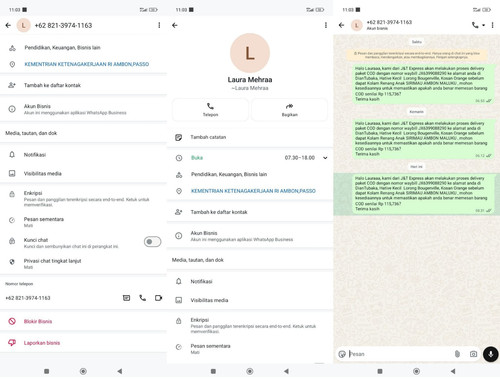
Task: Open call options dropdown arrow in chat header
Action: [483, 25]
